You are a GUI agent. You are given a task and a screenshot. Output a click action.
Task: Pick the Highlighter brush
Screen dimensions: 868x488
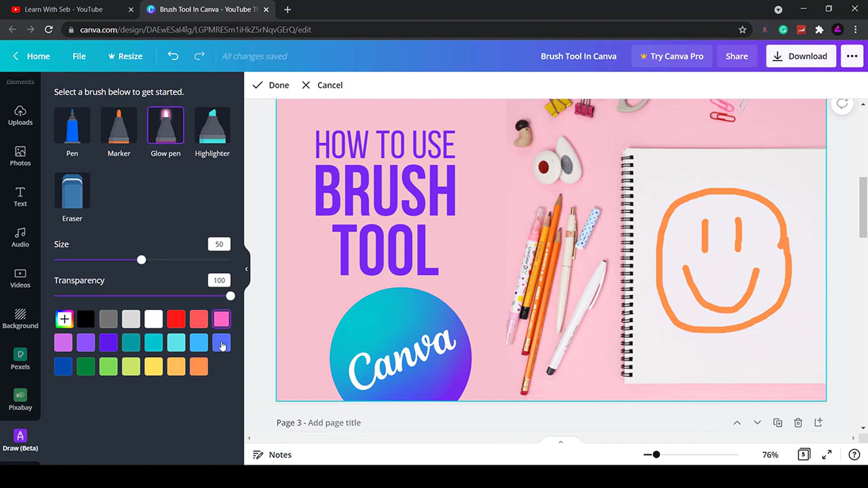coord(212,132)
